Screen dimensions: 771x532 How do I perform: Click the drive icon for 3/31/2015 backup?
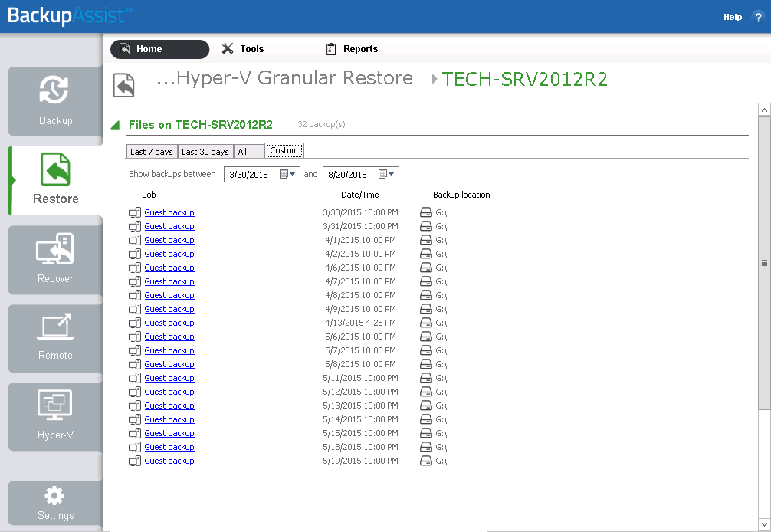pyautogui.click(x=426, y=226)
